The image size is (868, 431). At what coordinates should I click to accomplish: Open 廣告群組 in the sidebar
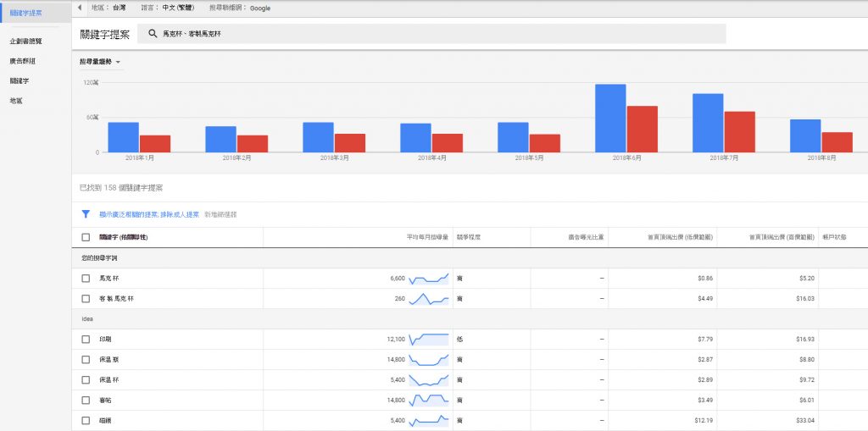[22, 61]
